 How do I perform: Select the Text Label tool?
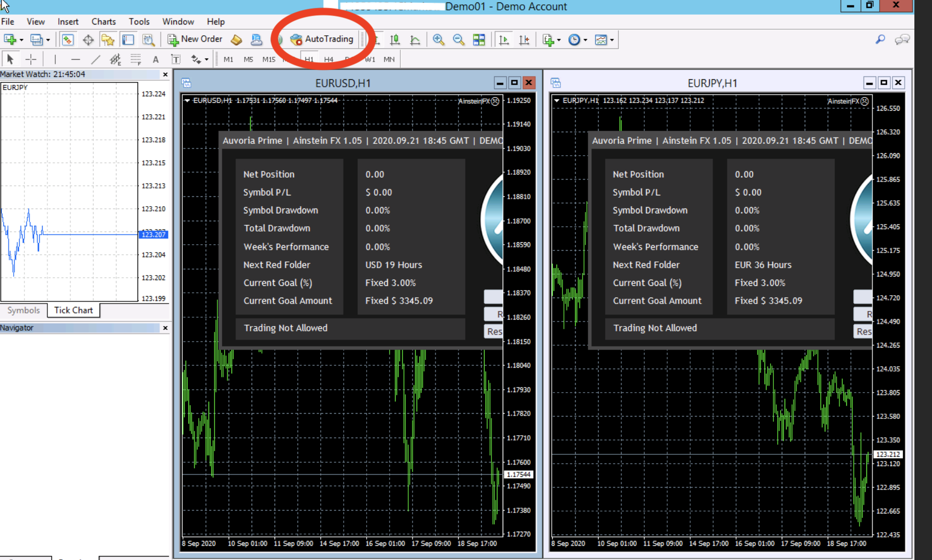(x=176, y=59)
